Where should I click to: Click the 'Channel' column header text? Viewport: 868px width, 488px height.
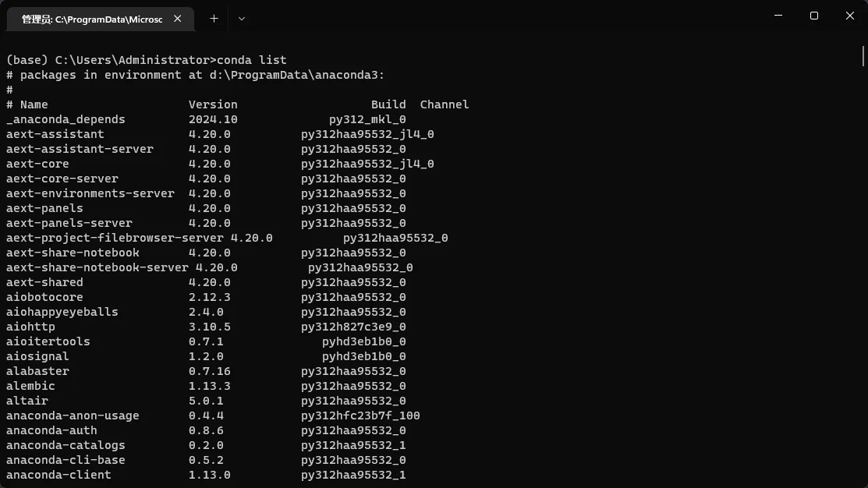tap(445, 104)
